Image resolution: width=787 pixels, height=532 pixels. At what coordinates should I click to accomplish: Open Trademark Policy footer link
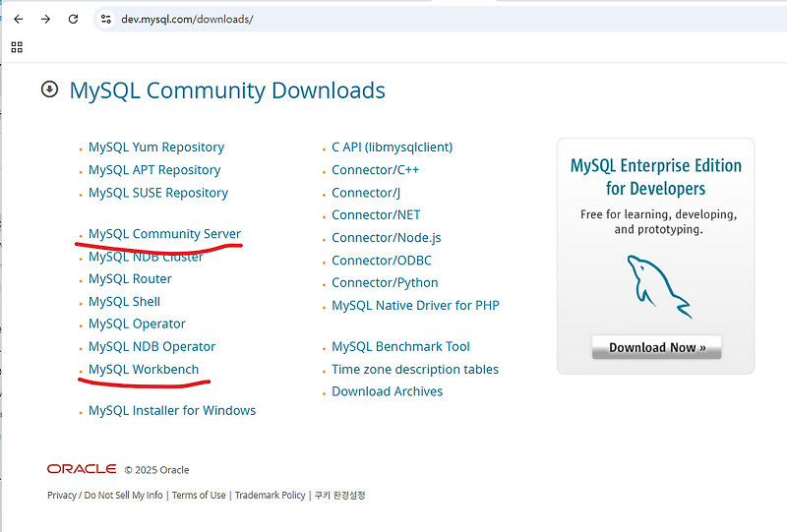click(270, 495)
